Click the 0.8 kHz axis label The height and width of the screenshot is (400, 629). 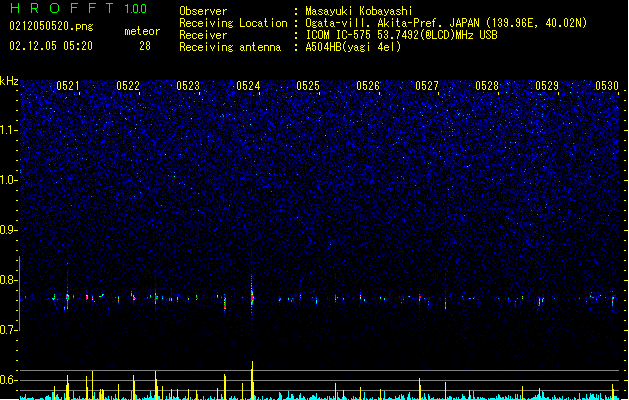(9, 280)
